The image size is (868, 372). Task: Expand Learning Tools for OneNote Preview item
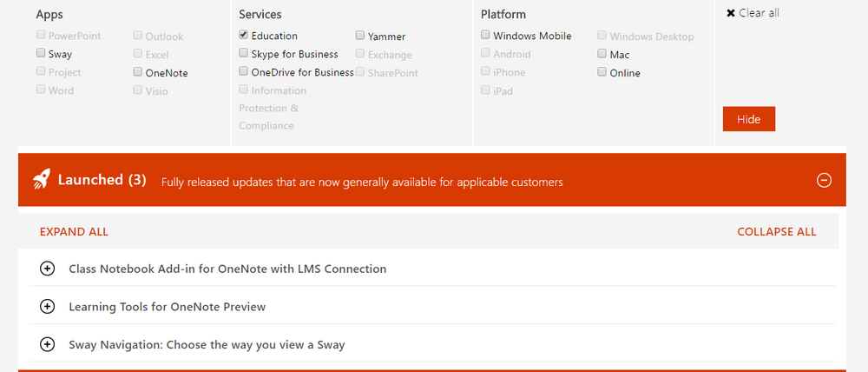[48, 307]
